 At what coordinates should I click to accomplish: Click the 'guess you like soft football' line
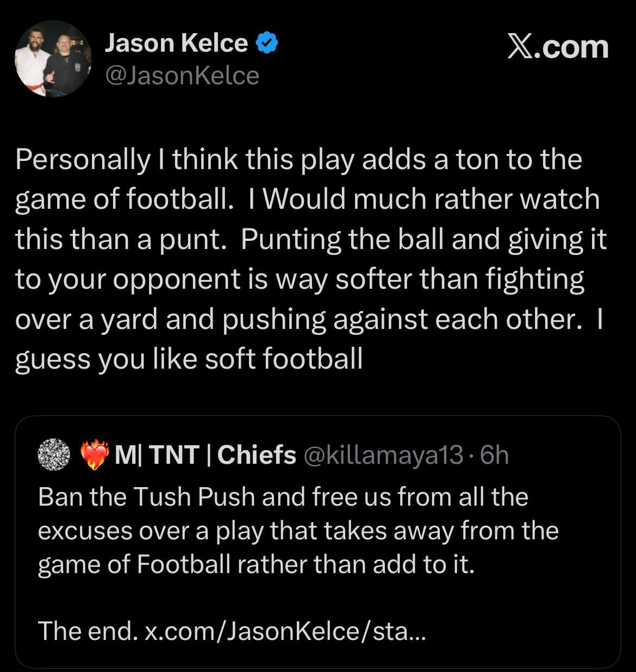(189, 359)
